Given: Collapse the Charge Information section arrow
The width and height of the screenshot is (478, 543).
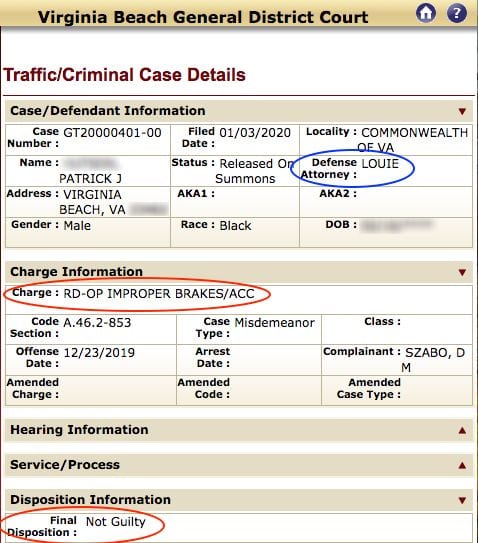Looking at the screenshot, I should (462, 272).
